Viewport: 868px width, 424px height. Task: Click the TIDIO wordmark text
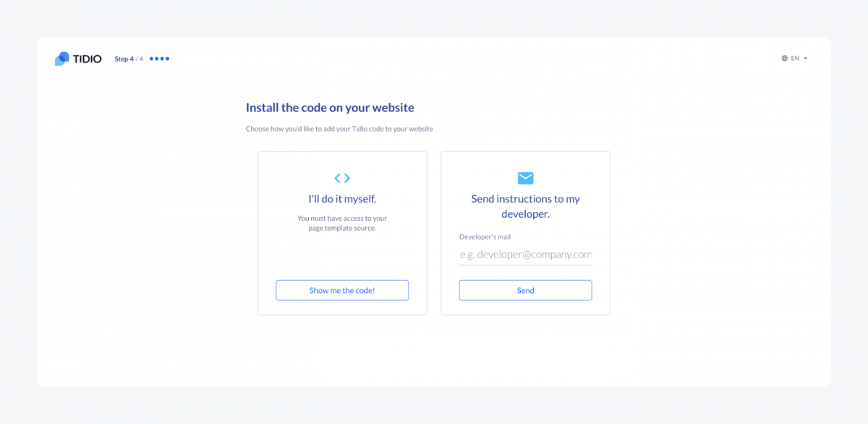88,59
